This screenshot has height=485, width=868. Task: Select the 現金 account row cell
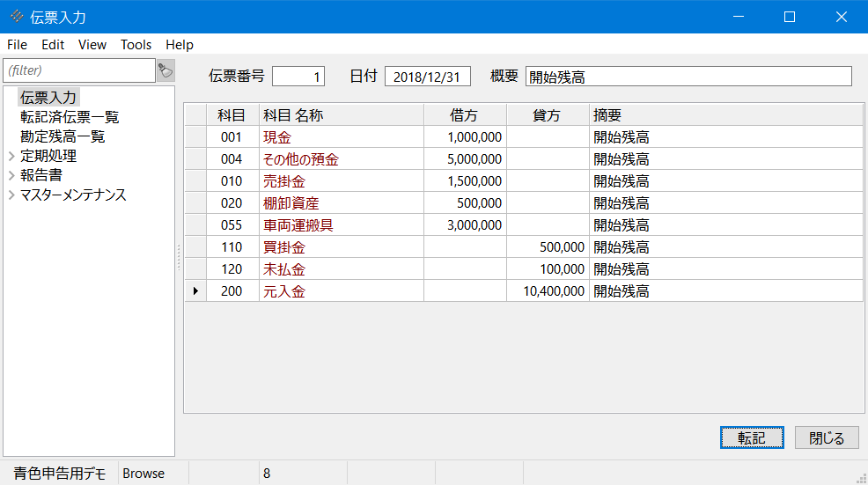click(x=341, y=137)
